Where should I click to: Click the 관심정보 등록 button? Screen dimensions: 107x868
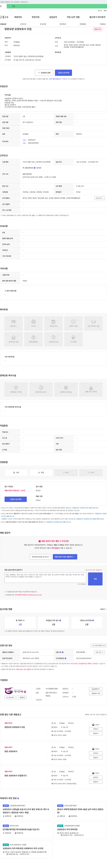tap(44, 73)
